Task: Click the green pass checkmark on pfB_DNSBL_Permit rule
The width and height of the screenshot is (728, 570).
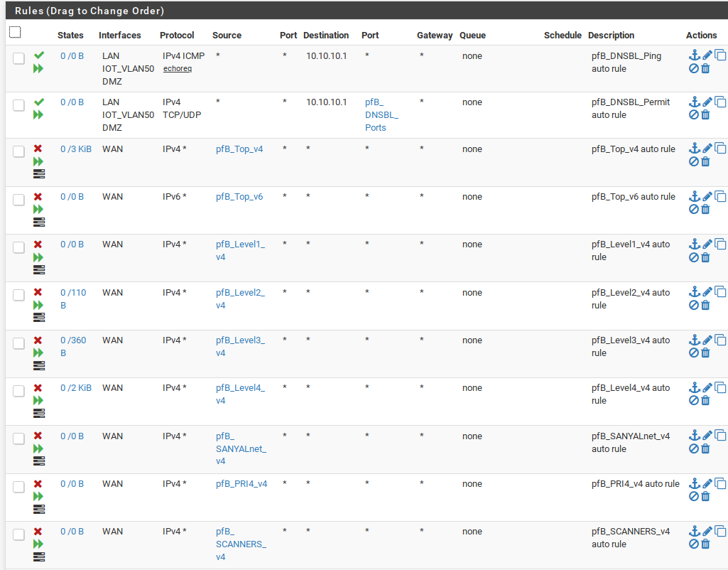Action: (38, 102)
